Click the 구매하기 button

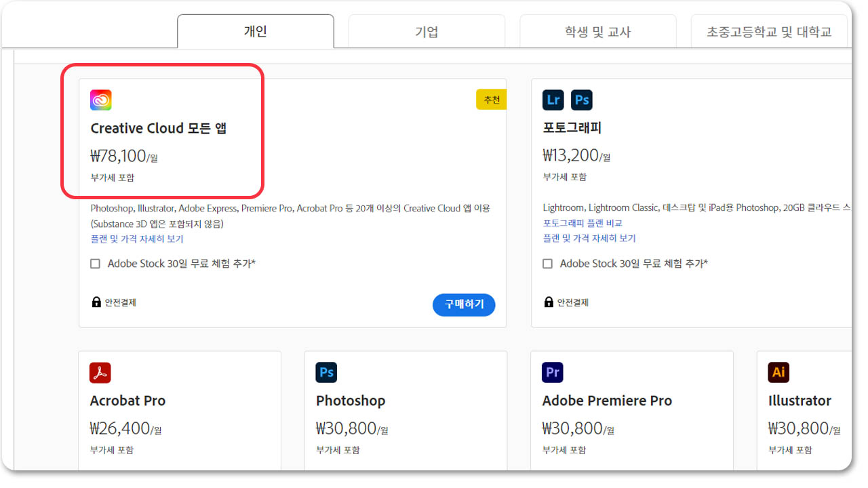coord(464,304)
